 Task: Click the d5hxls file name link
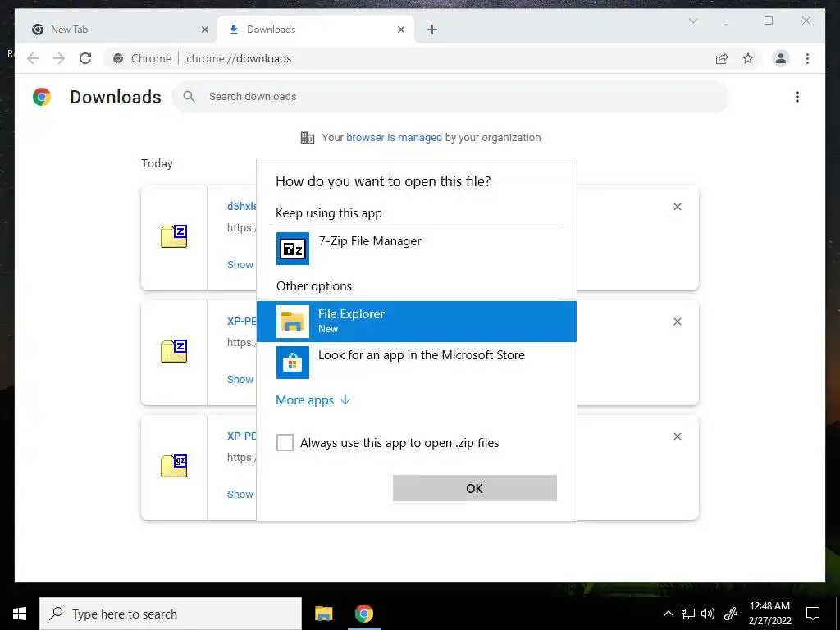coord(242,206)
